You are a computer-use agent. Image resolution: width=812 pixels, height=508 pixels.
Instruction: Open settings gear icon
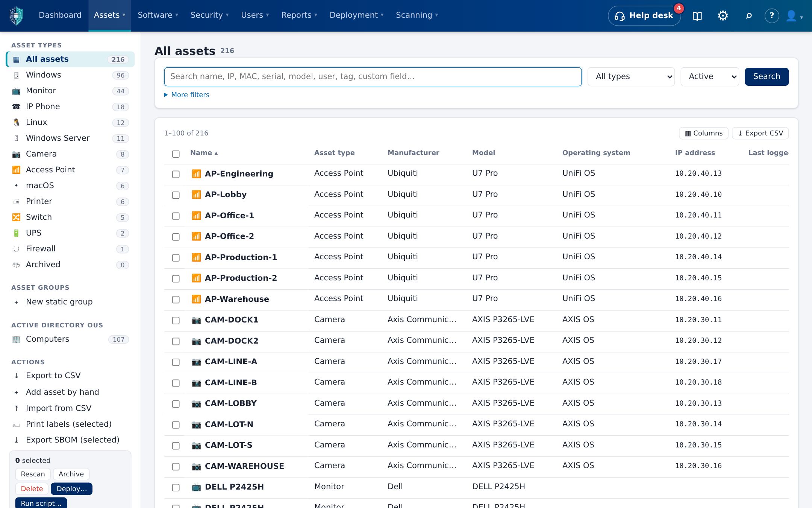click(723, 16)
